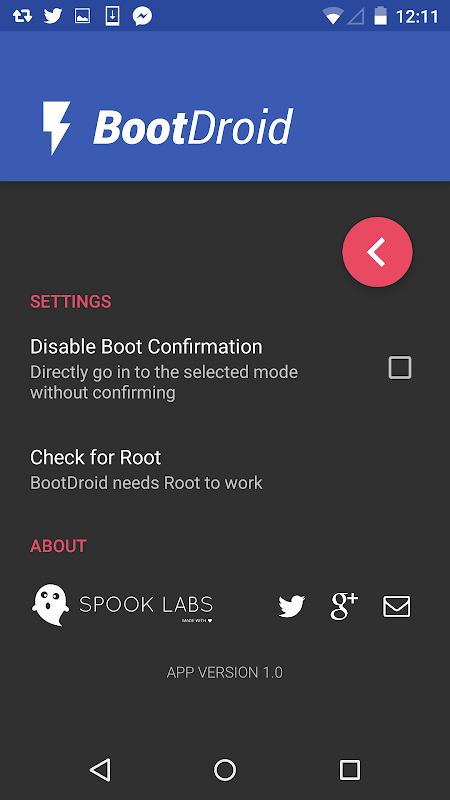
Task: Tap the image notification icon
Action: tap(83, 16)
